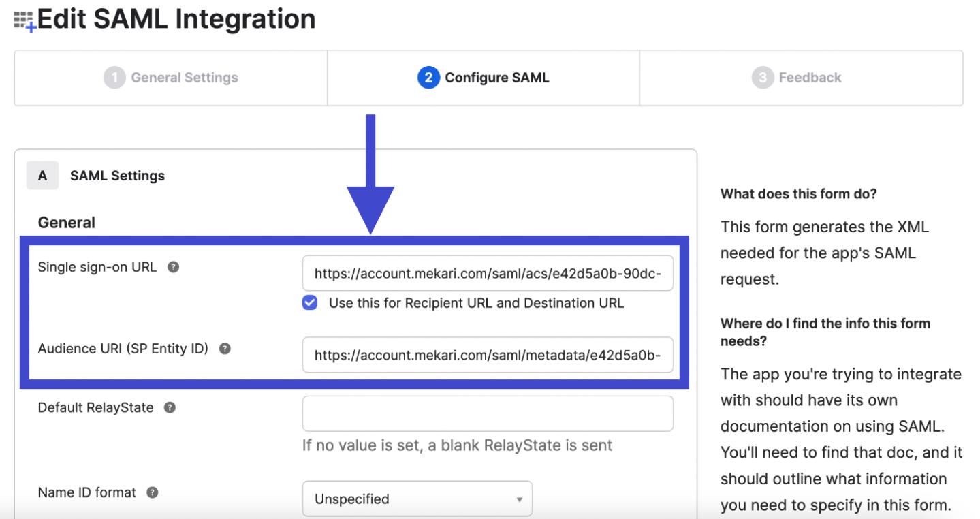Click the Unspecified dropdown arrow
Viewport: 980px width, 519px height.
(519, 499)
